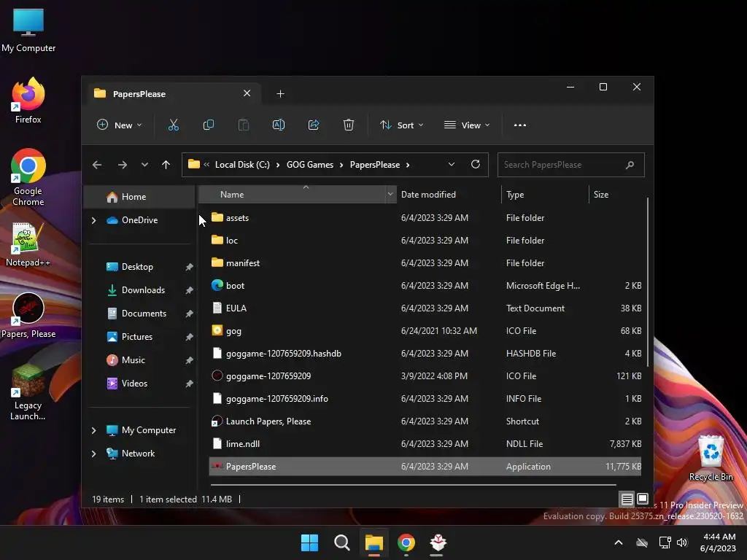Close the PapersPlease tab
747x560 pixels.
coord(247,93)
